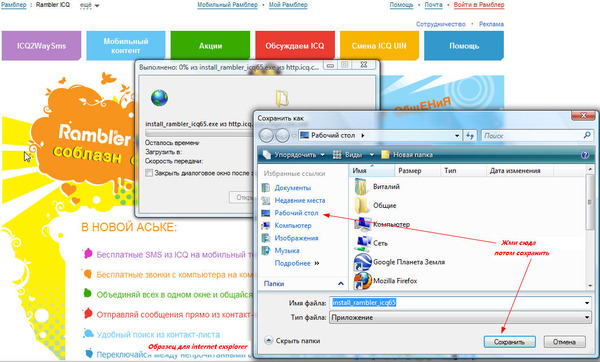Click the search magnifier icon in Поиск field
Viewport: 600px width, 362px height.
coord(587,135)
